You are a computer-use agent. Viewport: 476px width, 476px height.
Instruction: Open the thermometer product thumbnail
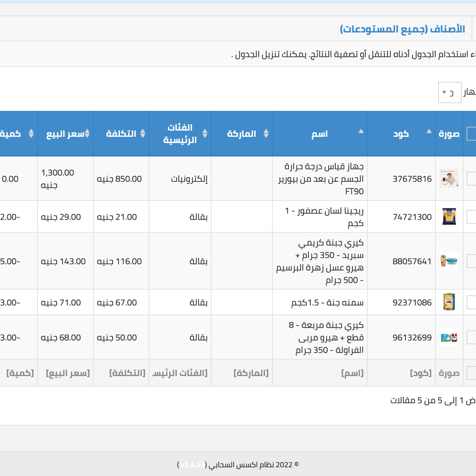click(449, 178)
